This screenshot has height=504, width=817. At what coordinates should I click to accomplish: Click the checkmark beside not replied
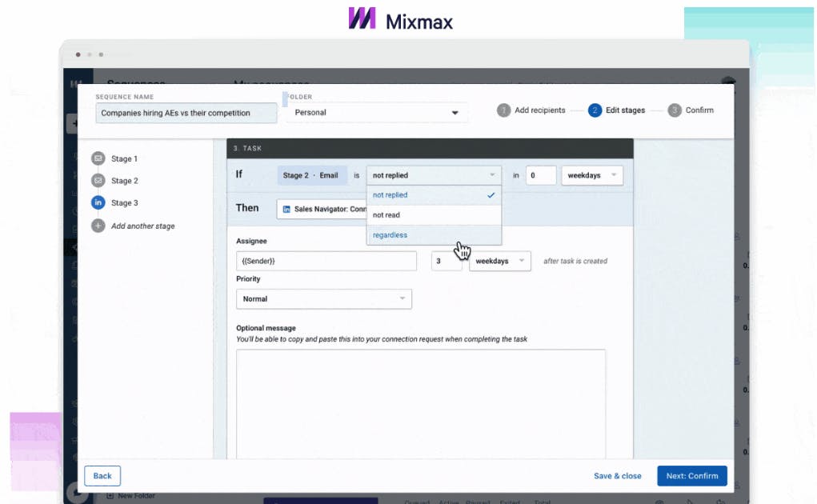coord(491,194)
